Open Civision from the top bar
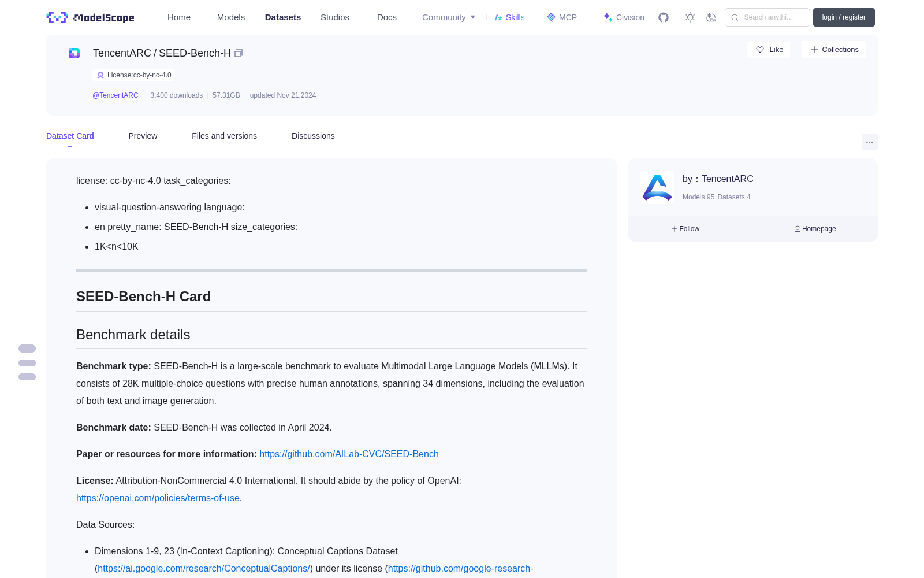The image size is (924, 578). (x=624, y=17)
